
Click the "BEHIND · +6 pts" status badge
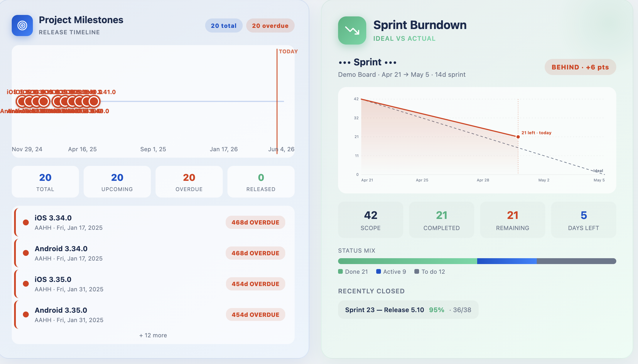pos(580,67)
